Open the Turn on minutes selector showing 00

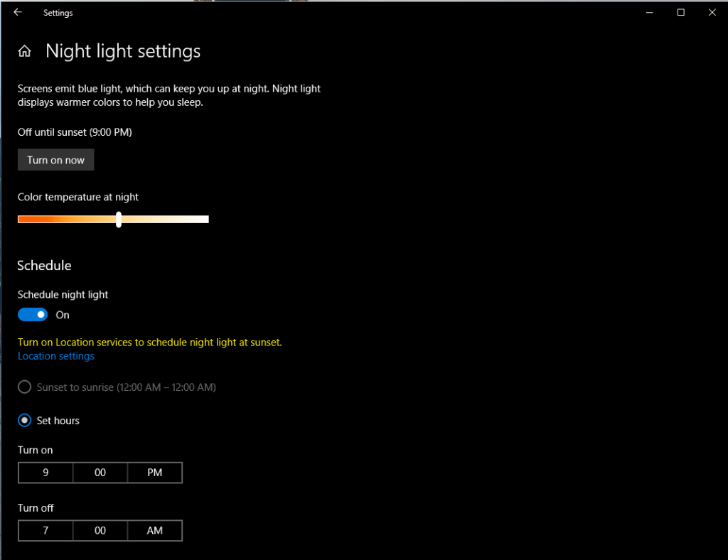pos(100,472)
